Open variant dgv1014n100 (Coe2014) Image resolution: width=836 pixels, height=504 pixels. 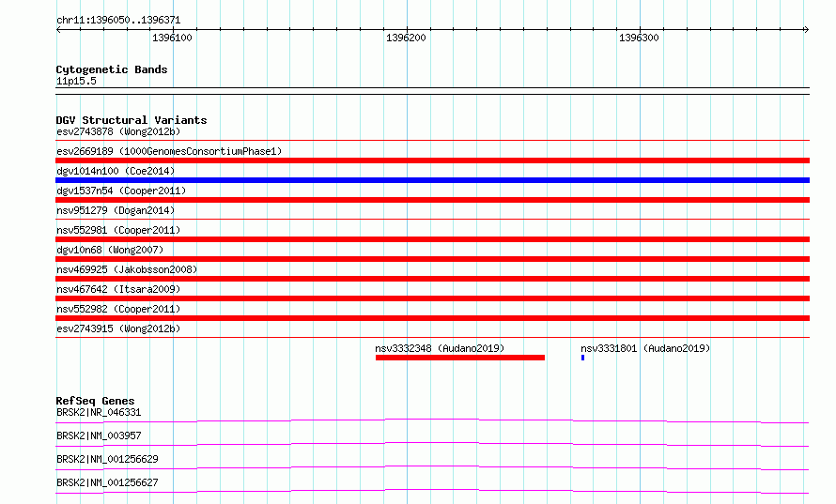(116, 171)
